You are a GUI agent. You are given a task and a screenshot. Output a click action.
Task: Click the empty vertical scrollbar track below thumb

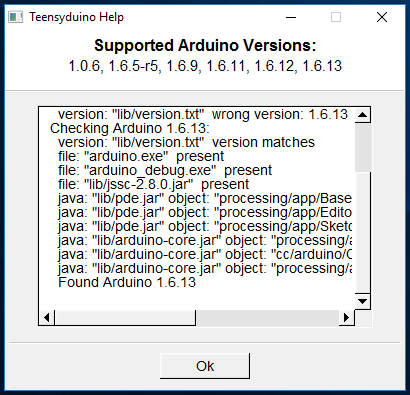(x=363, y=233)
